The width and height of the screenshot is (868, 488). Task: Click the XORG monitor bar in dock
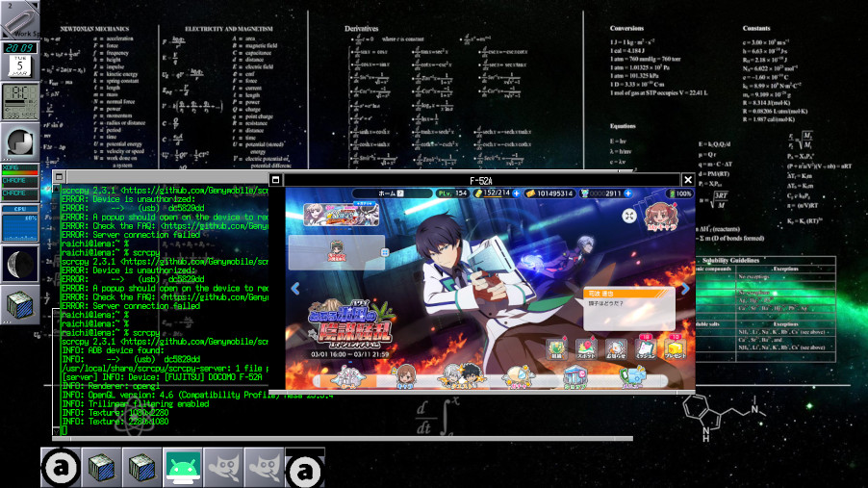pyautogui.click(x=20, y=169)
